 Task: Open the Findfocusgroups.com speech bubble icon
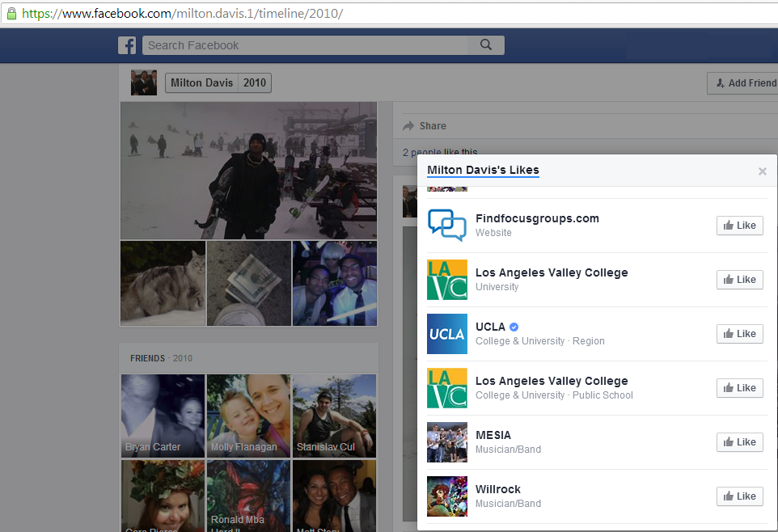(447, 226)
